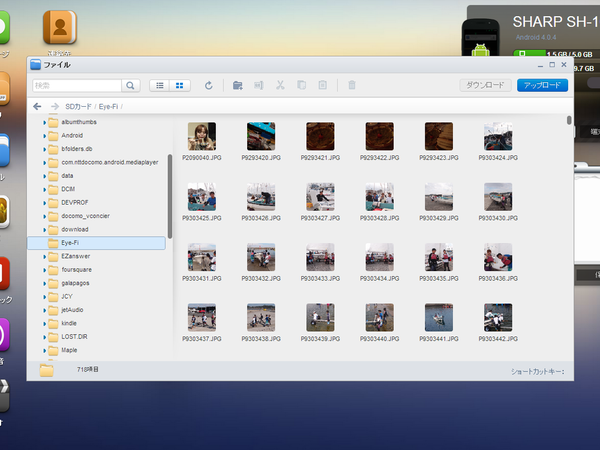Open the Contacts desktop app icon
This screenshot has width=600, height=450.
60,27
